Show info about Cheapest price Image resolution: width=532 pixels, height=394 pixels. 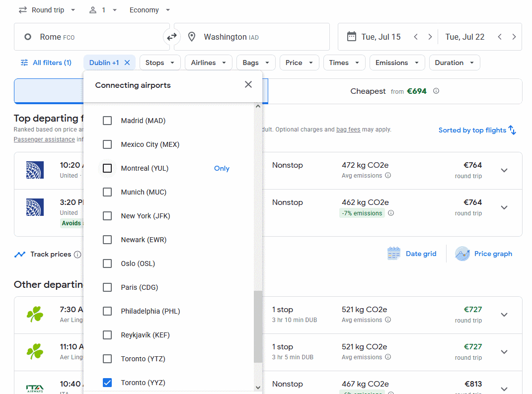coord(436,91)
